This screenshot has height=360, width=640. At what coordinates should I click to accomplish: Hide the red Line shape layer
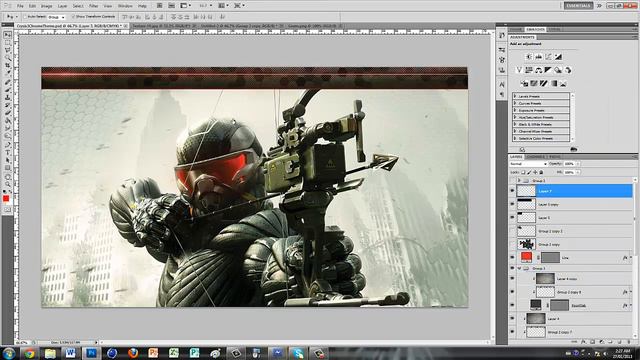(513, 258)
